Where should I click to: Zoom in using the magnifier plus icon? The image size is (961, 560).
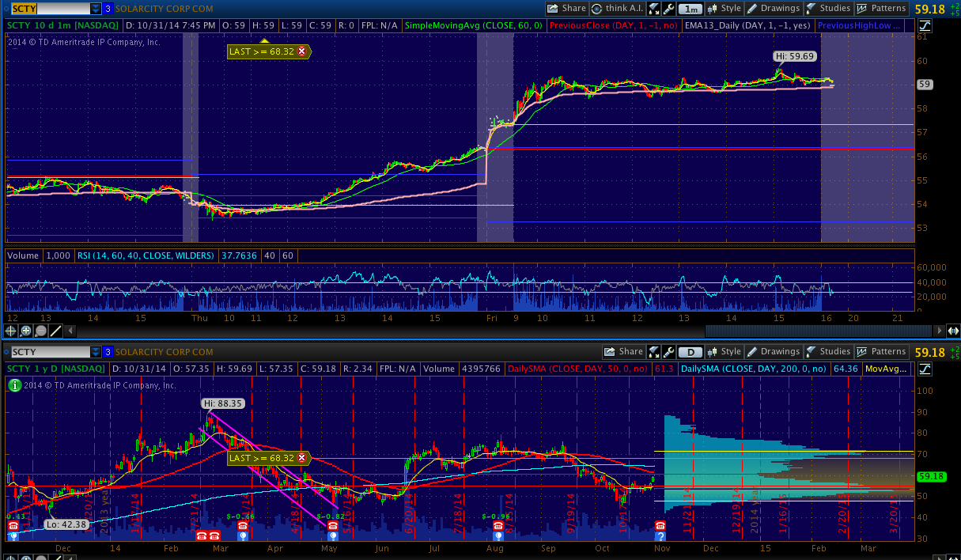pos(26,331)
